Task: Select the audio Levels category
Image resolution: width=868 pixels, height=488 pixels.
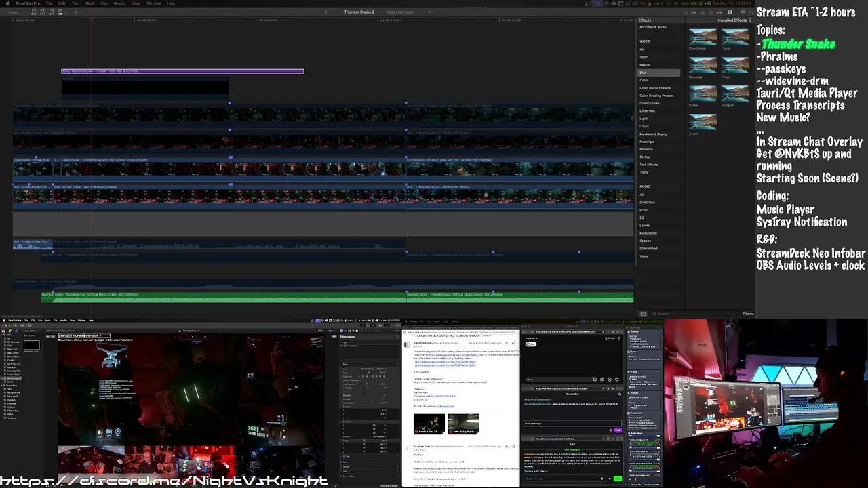Action: pos(644,225)
